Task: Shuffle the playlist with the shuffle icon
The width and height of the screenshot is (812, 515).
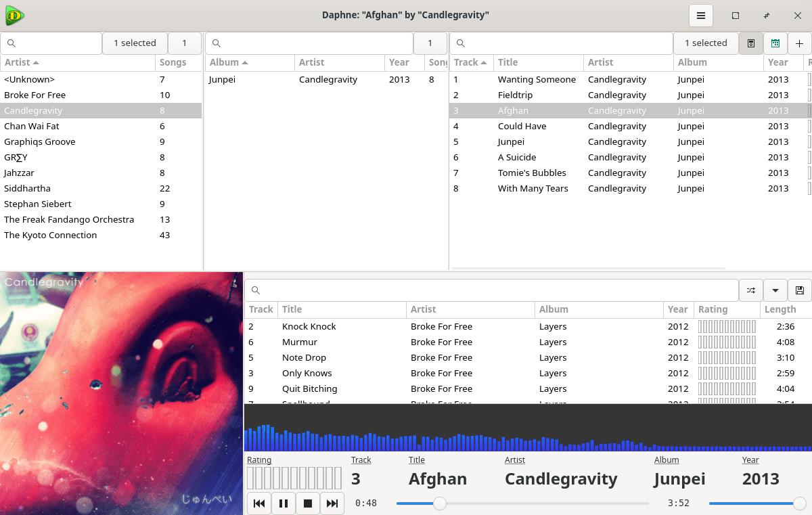Action: coord(751,290)
